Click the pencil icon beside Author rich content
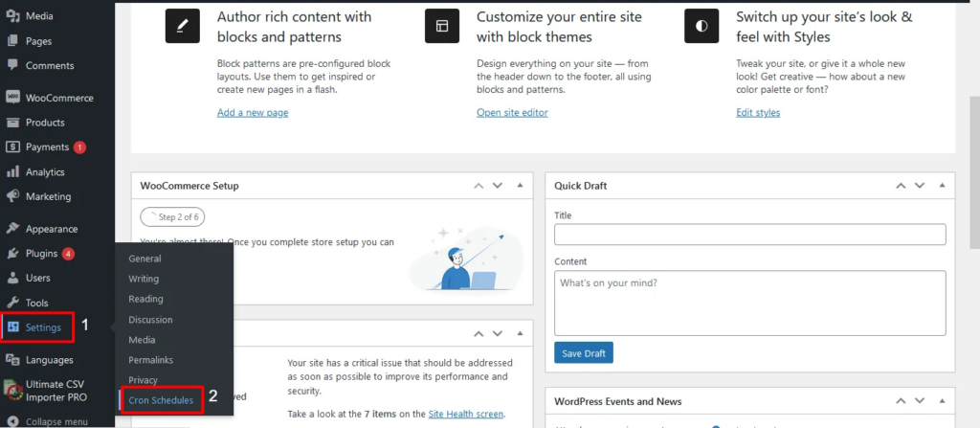This screenshot has width=980, height=428. (183, 26)
